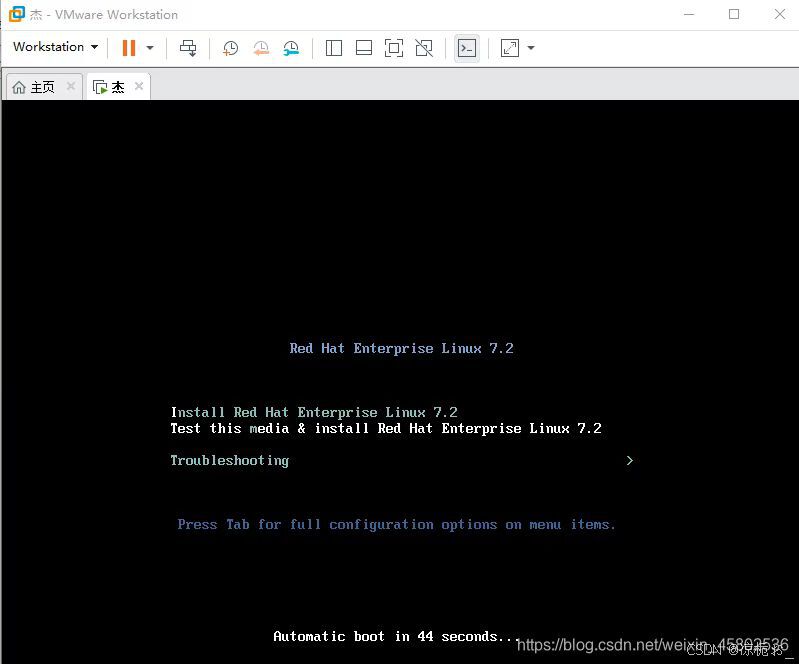The width and height of the screenshot is (799, 664).
Task: Open the snapshot manager
Action: click(x=291, y=48)
